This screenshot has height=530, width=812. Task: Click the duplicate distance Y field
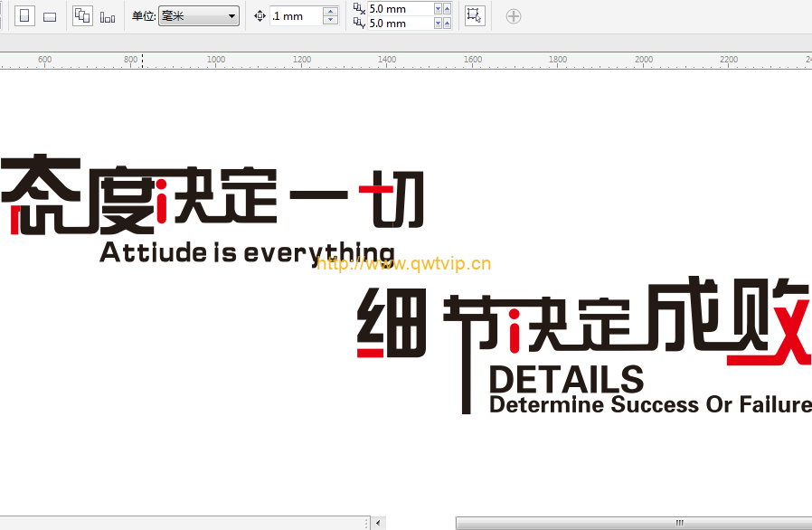click(x=400, y=24)
